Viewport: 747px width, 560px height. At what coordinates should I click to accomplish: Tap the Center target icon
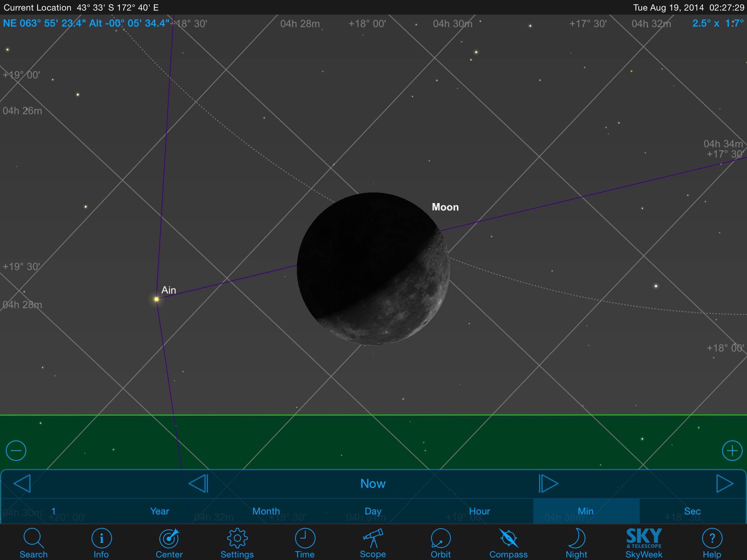[x=169, y=543]
